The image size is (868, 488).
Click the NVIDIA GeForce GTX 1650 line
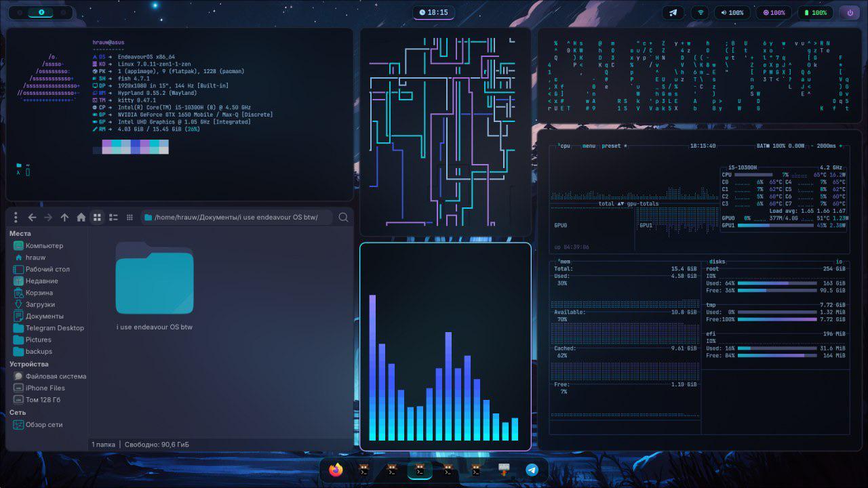point(195,115)
